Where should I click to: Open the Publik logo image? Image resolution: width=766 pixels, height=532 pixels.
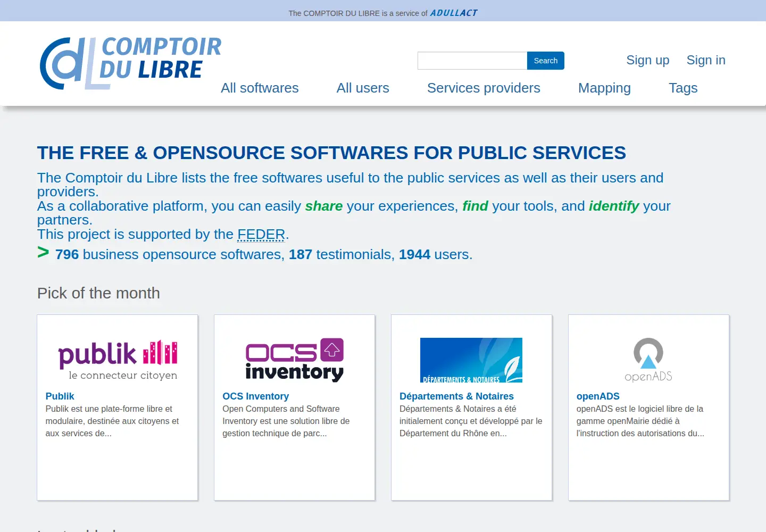(x=118, y=360)
